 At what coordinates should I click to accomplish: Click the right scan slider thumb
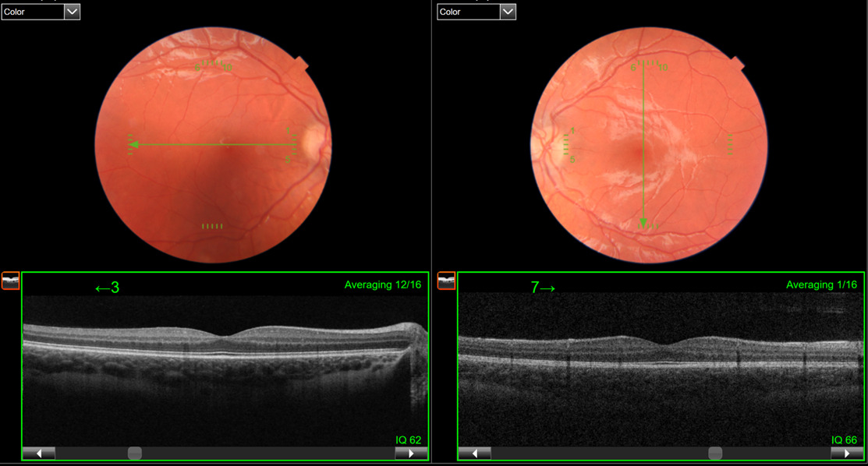coord(715,453)
